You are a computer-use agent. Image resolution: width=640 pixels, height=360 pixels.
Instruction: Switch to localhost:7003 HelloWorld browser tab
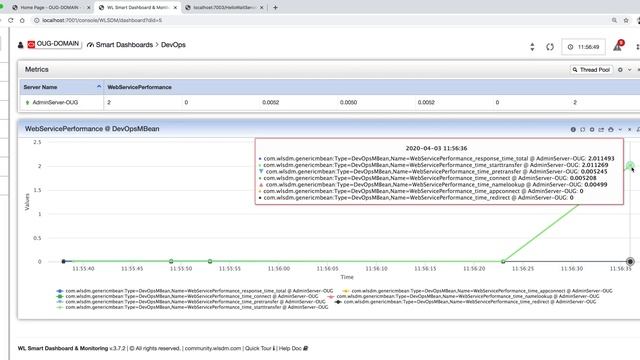coord(224,7)
